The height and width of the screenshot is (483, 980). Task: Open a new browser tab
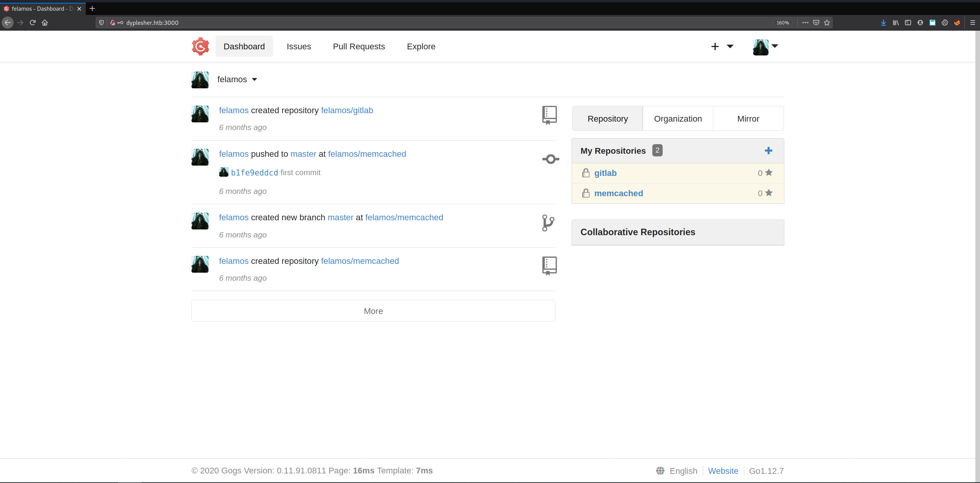tap(92, 8)
